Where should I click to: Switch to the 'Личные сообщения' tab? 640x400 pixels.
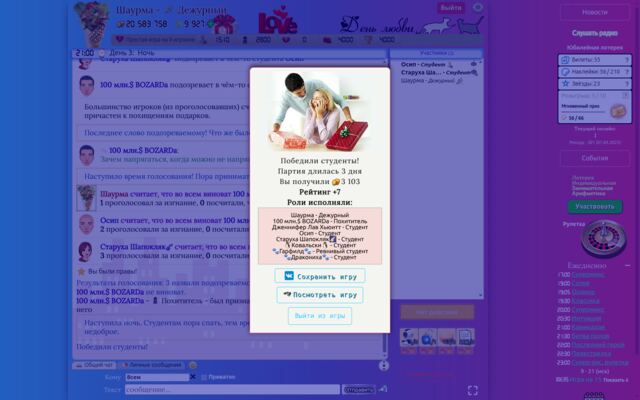click(x=151, y=365)
